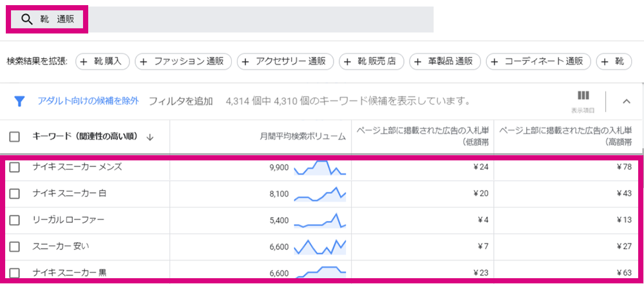Click the sort arrow beside キーワード header
Image resolution: width=644 pixels, height=284 pixels.
tap(150, 137)
